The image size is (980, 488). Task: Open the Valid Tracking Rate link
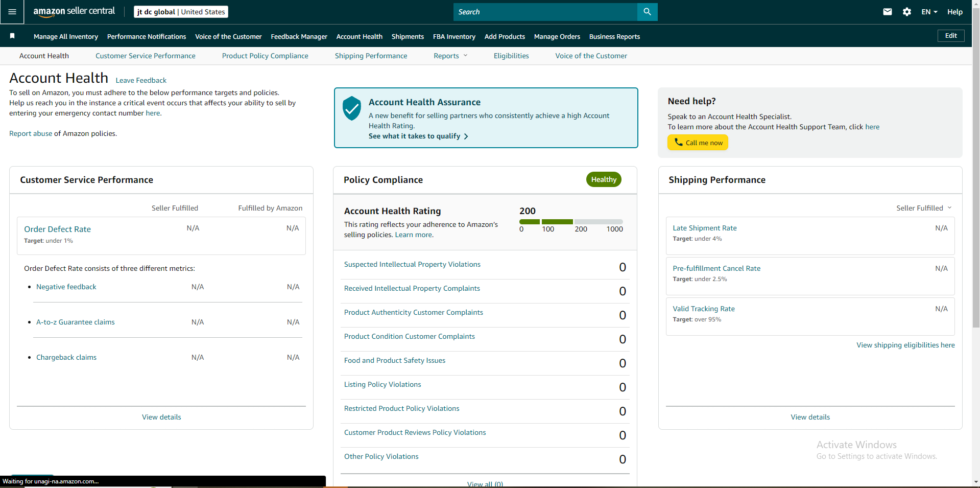(x=704, y=309)
